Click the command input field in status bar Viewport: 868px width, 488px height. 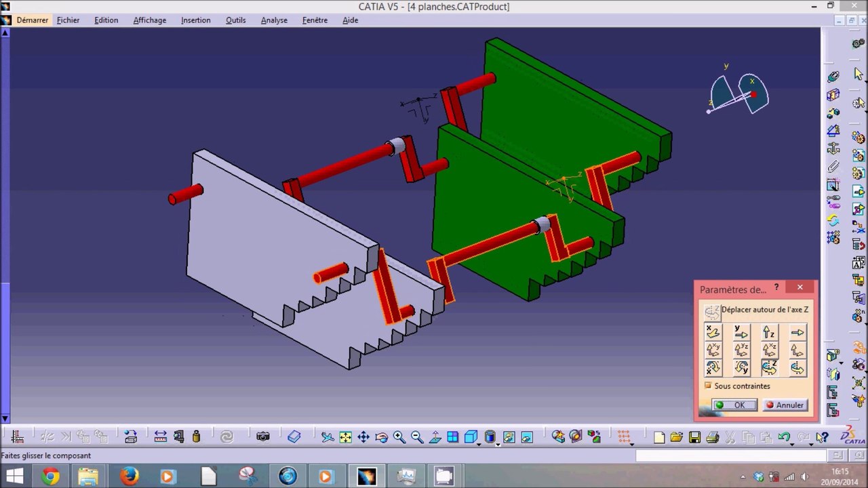point(731,455)
